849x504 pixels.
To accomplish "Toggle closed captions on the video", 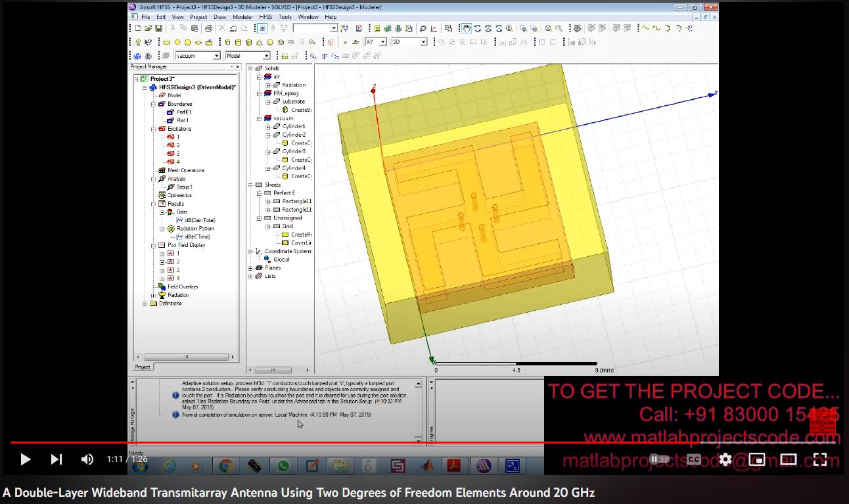I will click(693, 459).
